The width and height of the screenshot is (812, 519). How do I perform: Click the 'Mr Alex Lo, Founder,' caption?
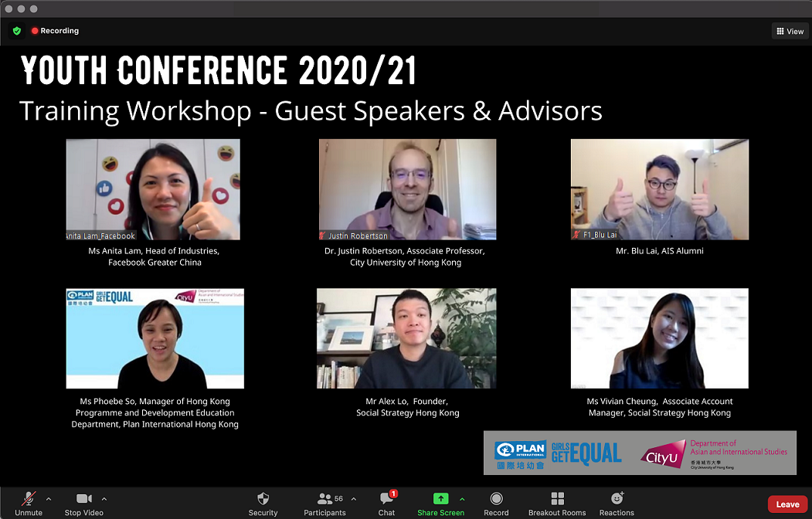pos(406,401)
